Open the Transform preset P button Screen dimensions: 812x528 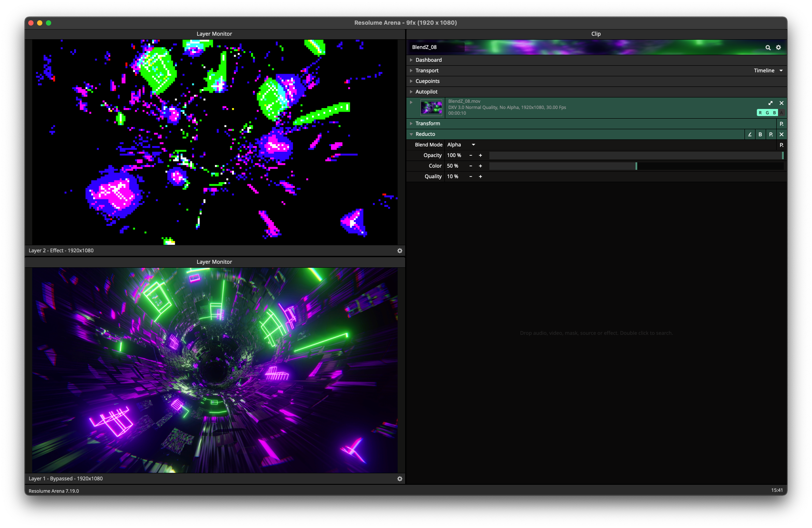point(782,124)
